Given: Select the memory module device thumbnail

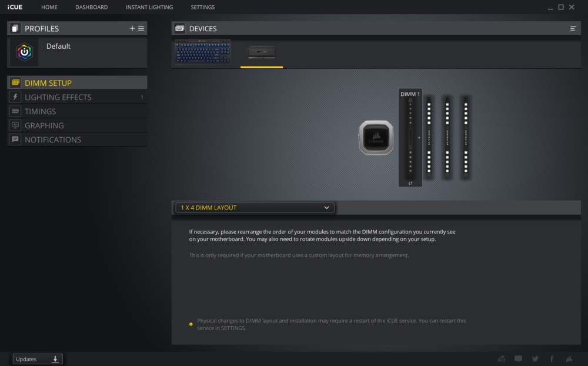Looking at the screenshot, I should pos(262,52).
